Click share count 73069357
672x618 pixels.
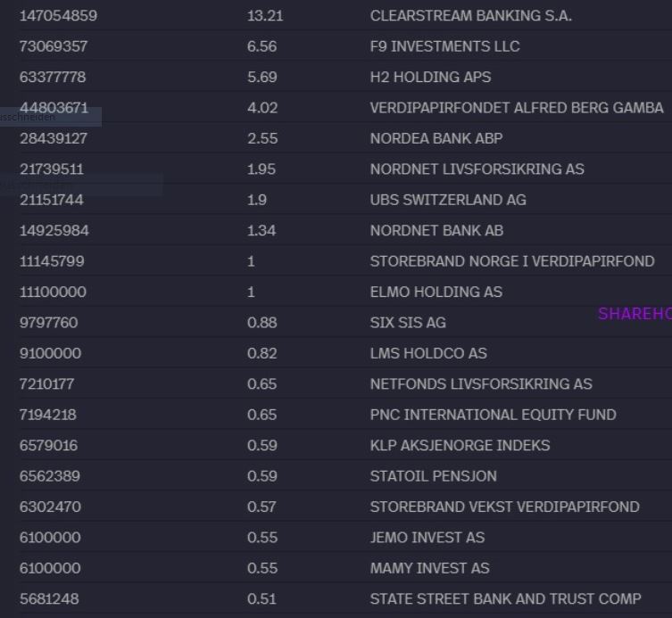(x=54, y=46)
